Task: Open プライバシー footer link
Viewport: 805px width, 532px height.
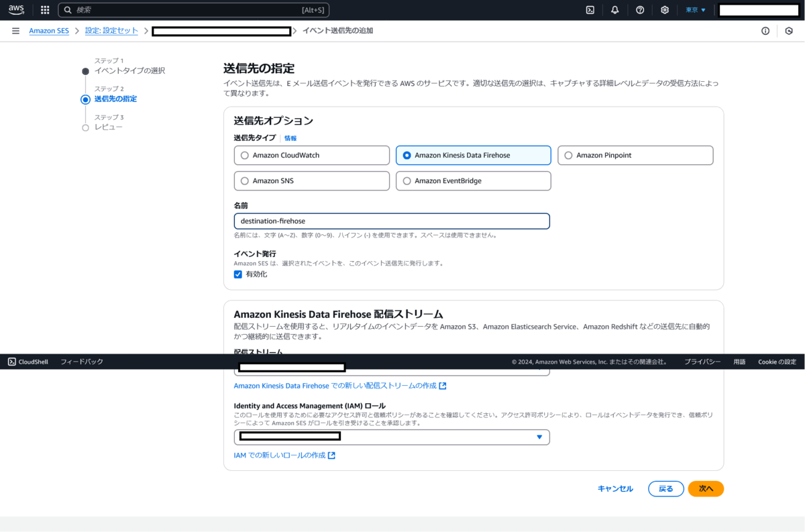Action: tap(702, 362)
